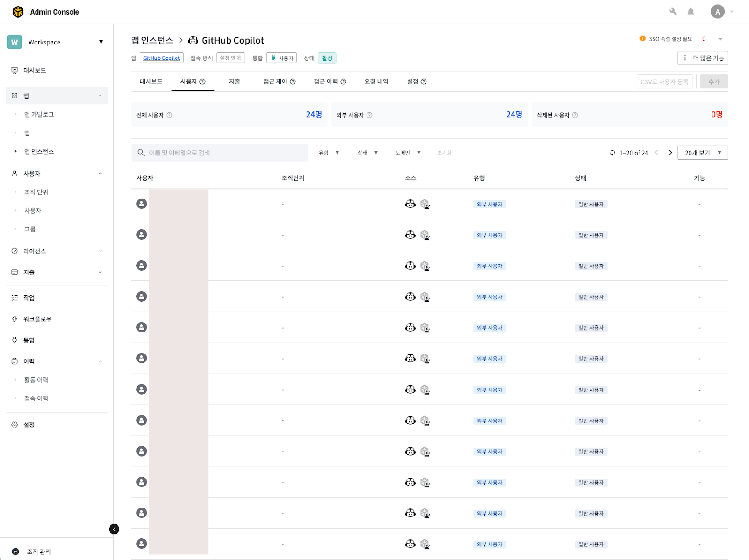Open the notification bell
The image size is (749, 560).
point(690,12)
